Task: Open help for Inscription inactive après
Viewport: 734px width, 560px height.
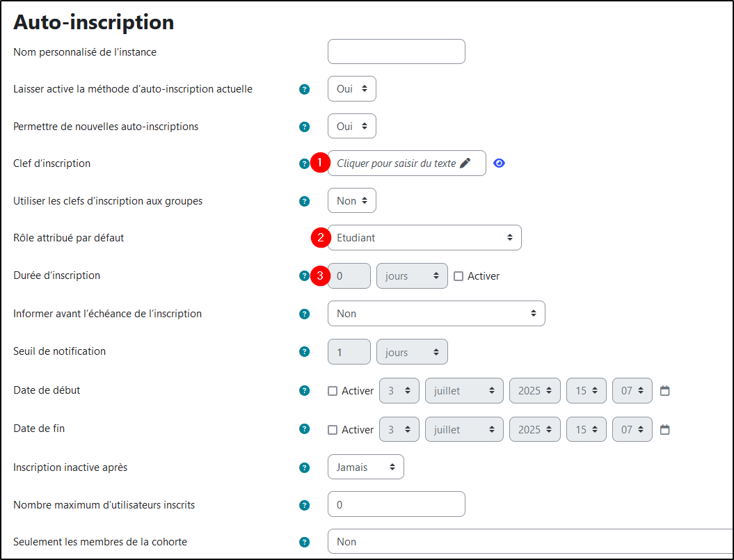Action: click(304, 467)
